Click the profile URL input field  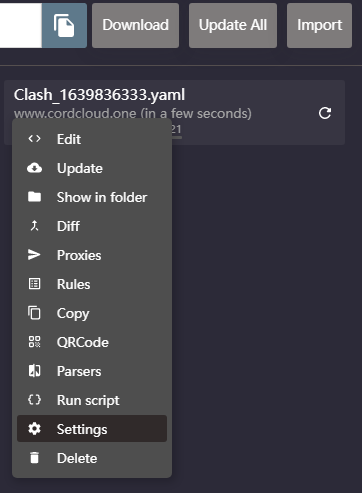21,25
